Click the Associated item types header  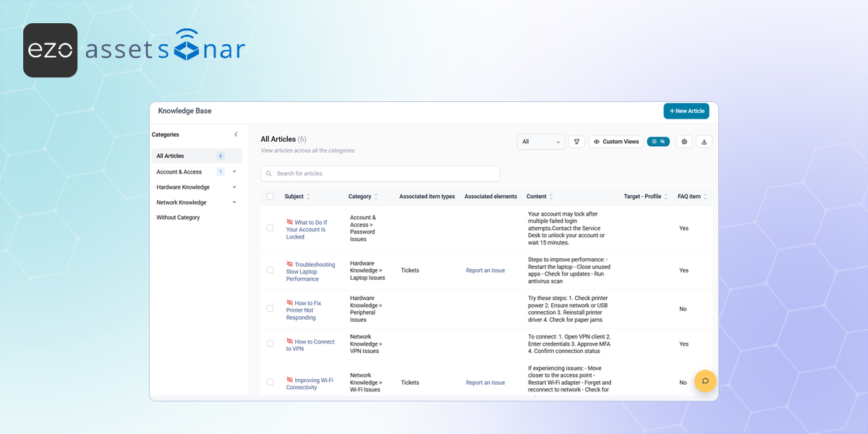427,197
